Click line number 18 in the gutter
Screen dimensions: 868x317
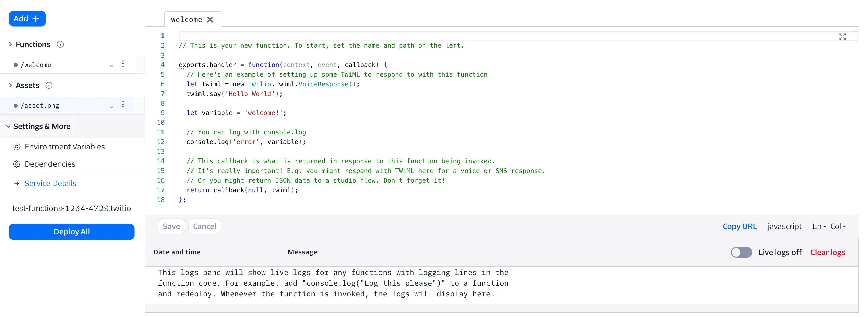pos(161,200)
